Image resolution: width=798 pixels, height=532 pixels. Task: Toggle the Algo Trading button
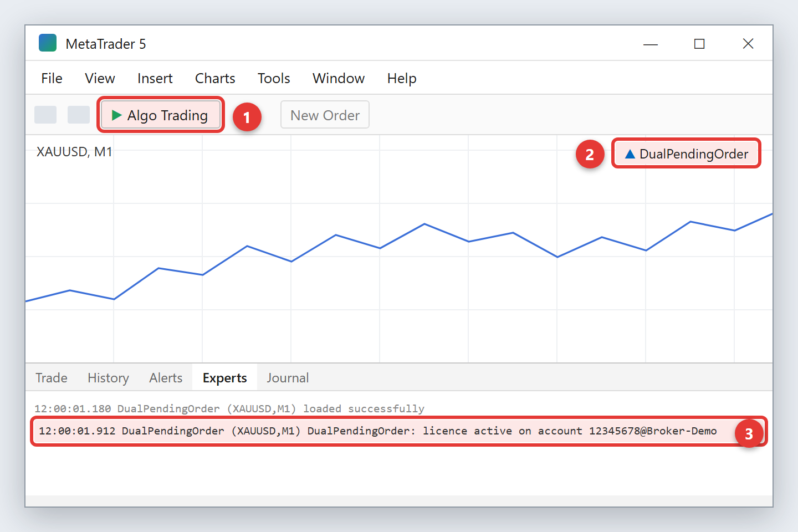point(161,115)
